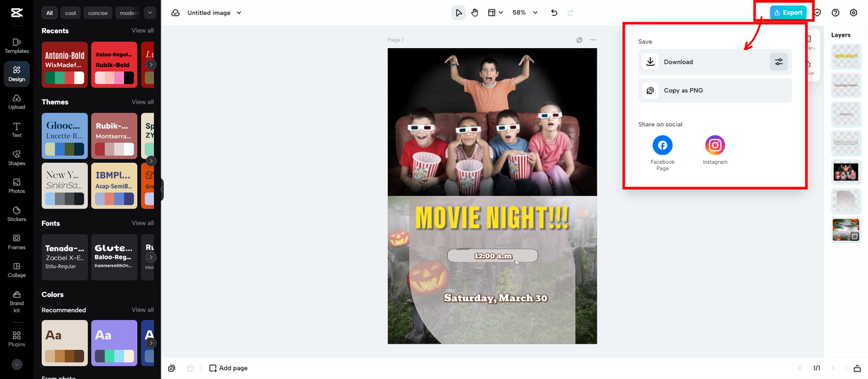View all Themes

tap(142, 102)
